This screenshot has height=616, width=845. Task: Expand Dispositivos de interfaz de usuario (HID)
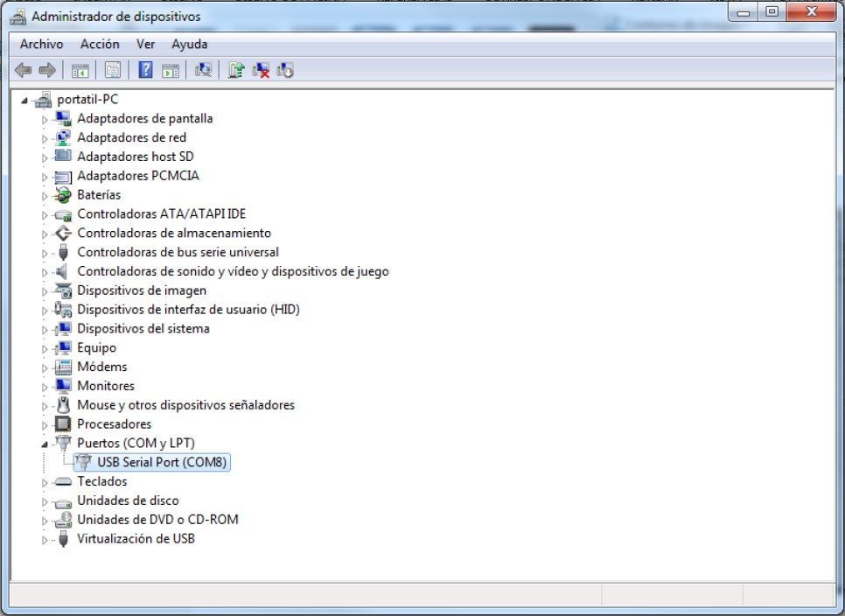point(45,311)
